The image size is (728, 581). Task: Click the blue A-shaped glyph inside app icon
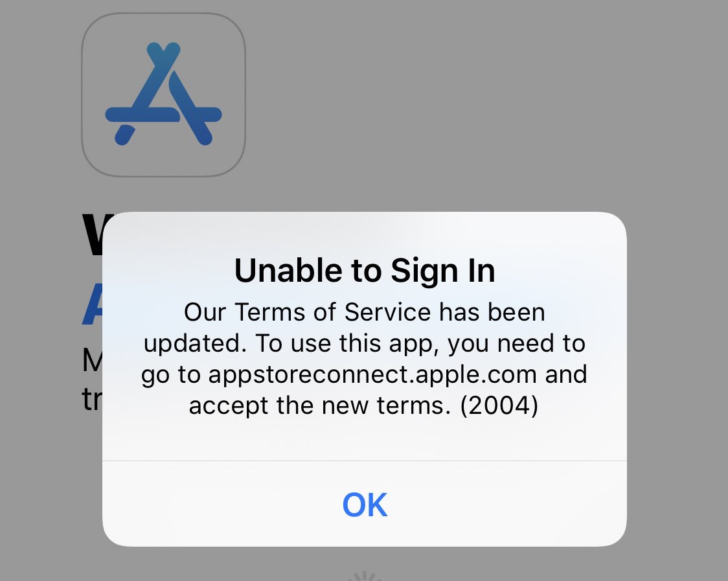(x=163, y=94)
